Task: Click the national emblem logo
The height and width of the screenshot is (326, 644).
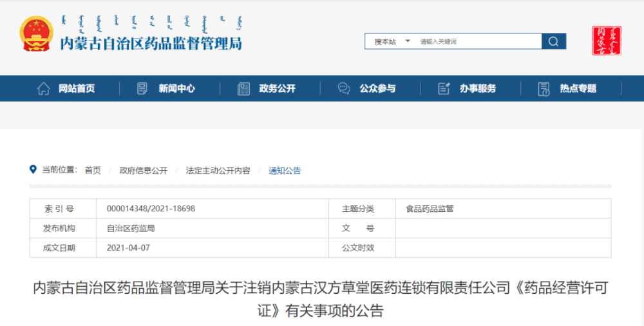Action: click(36, 34)
